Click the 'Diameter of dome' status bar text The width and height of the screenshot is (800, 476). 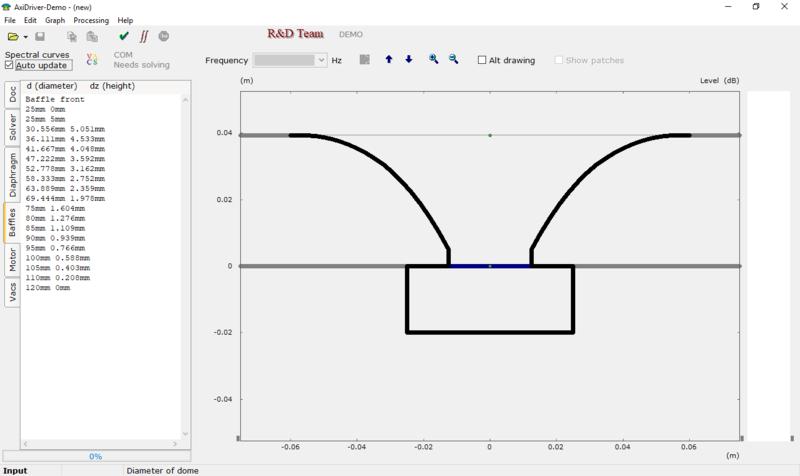click(162, 470)
